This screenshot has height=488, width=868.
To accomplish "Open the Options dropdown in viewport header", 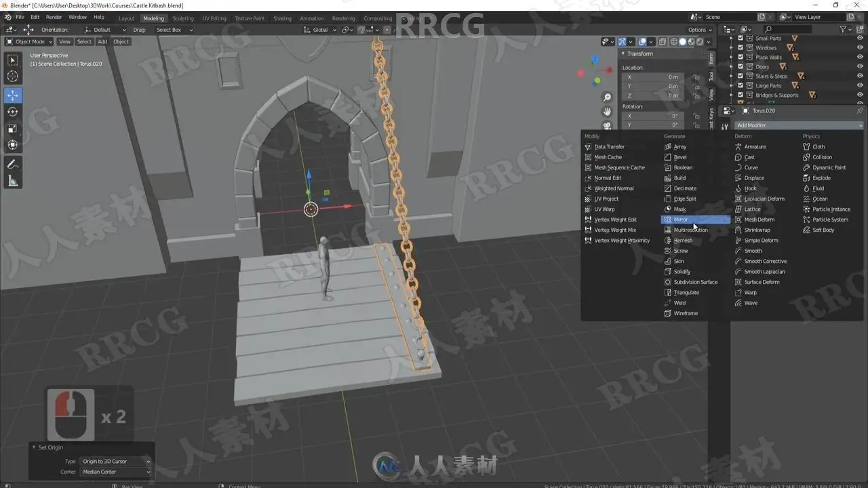I will [x=700, y=30].
